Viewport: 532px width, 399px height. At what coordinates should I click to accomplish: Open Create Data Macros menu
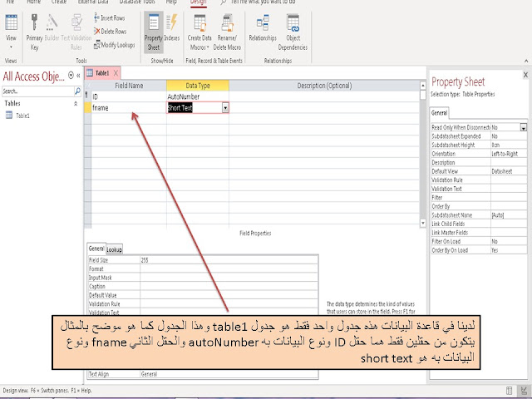[x=199, y=32]
